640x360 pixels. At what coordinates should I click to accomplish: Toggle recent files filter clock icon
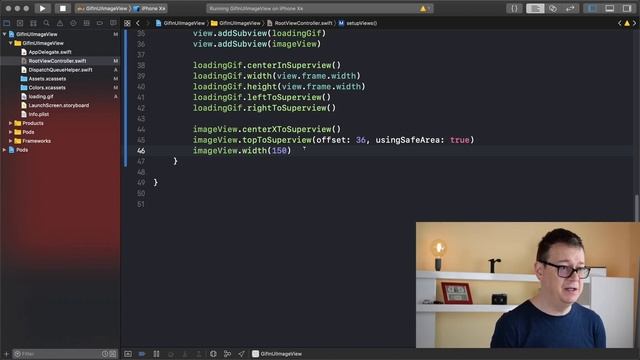(x=105, y=354)
